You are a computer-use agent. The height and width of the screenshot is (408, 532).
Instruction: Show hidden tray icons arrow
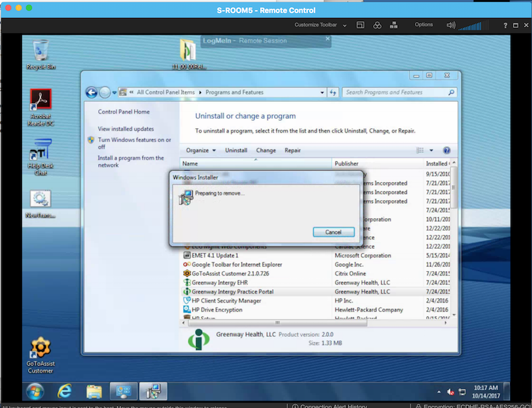point(439,392)
